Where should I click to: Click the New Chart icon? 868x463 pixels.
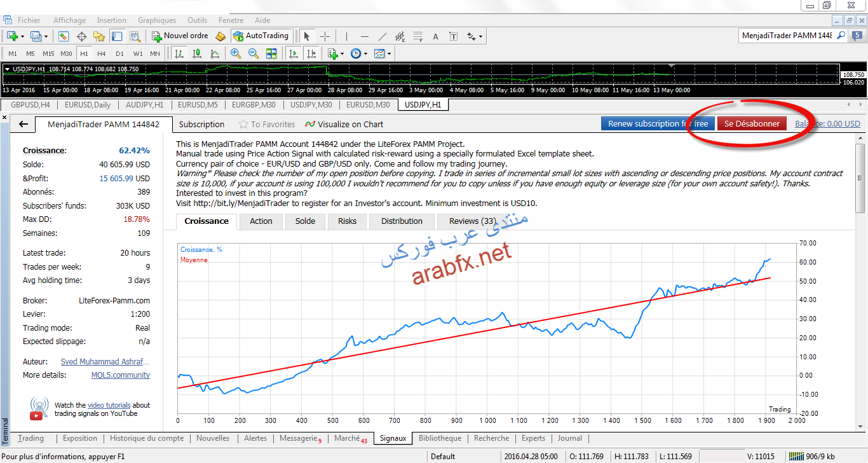(11, 36)
